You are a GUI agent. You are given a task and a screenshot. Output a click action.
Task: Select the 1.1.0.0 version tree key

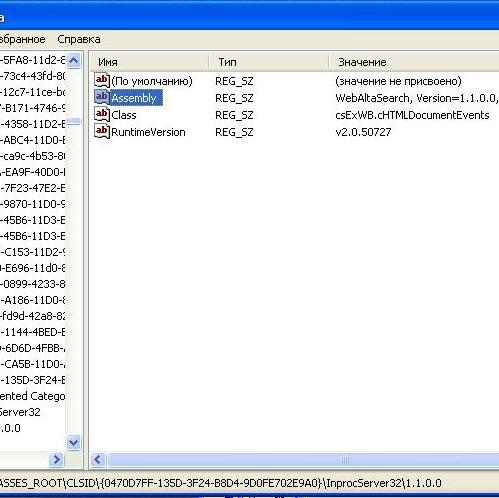click(x=10, y=428)
